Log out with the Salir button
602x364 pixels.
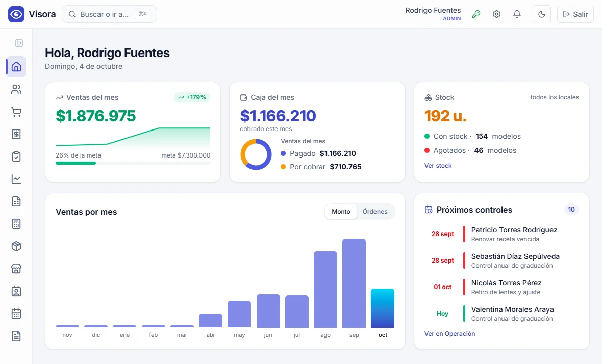click(x=575, y=14)
